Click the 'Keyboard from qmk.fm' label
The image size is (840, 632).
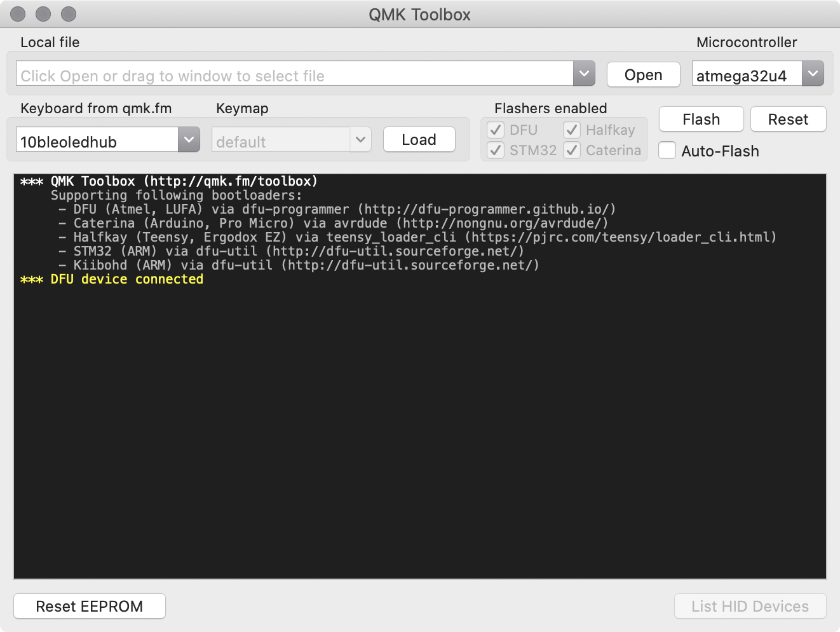pyautogui.click(x=96, y=108)
